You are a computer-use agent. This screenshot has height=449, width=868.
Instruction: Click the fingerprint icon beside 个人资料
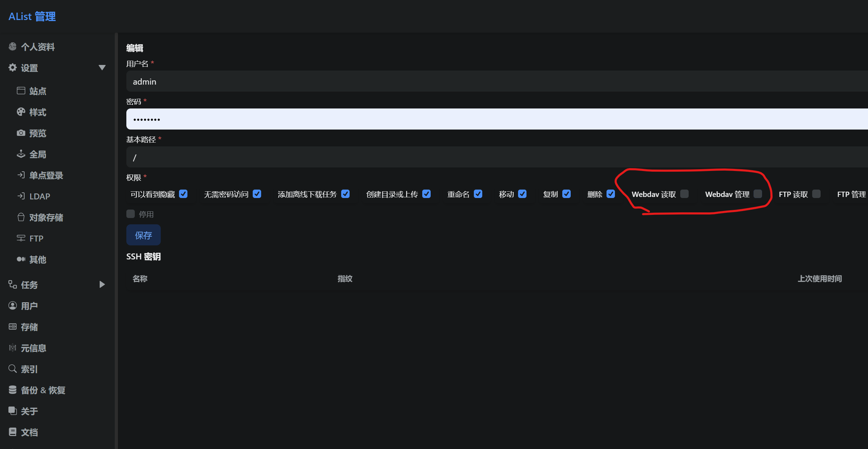tap(13, 47)
